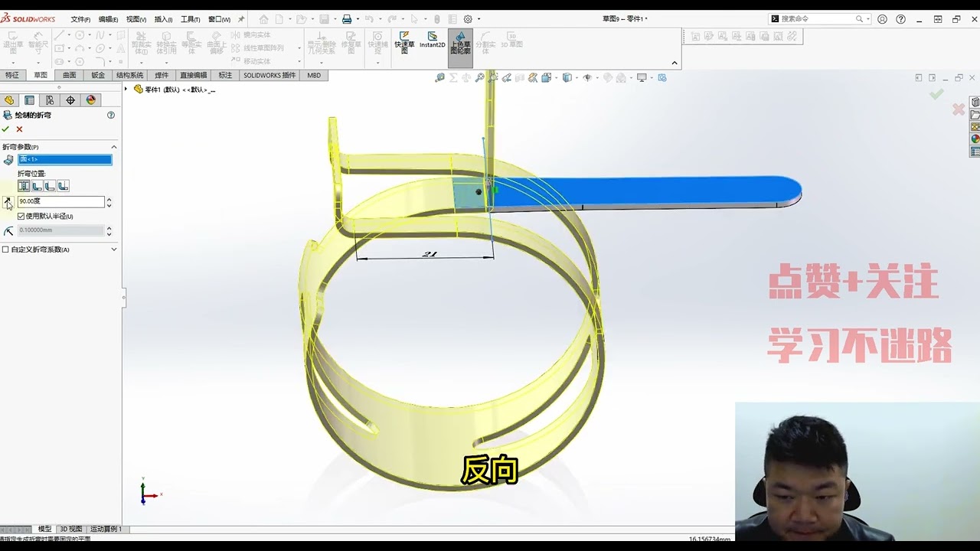Click the 零件1 (默认) part in flyout tree
Viewport: 980px width, 551px height.
coord(175,90)
